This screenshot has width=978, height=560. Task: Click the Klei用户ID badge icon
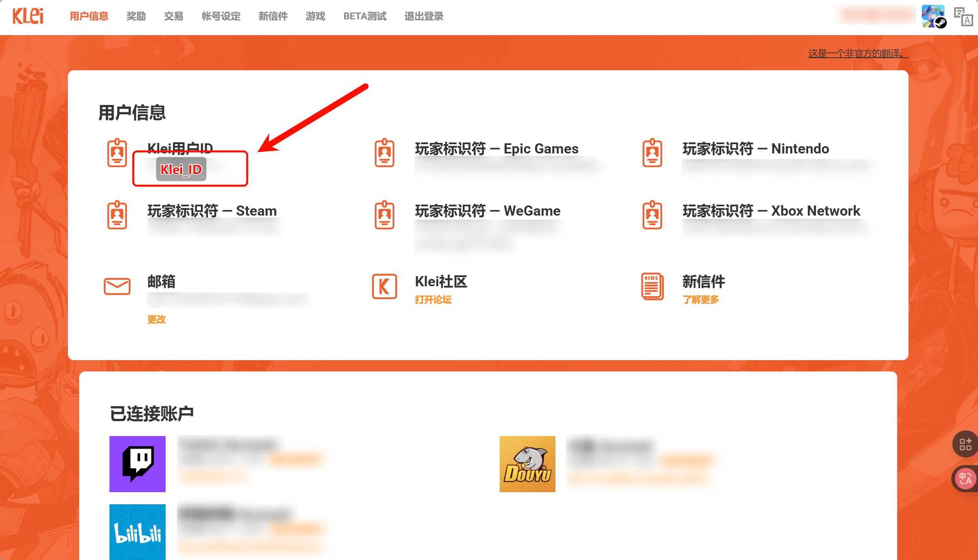click(117, 153)
